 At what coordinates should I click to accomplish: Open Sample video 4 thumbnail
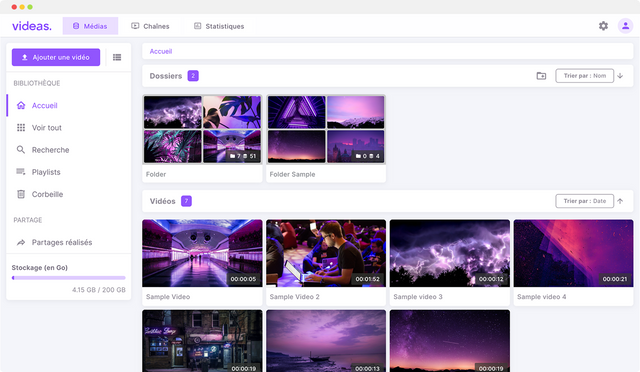click(573, 253)
